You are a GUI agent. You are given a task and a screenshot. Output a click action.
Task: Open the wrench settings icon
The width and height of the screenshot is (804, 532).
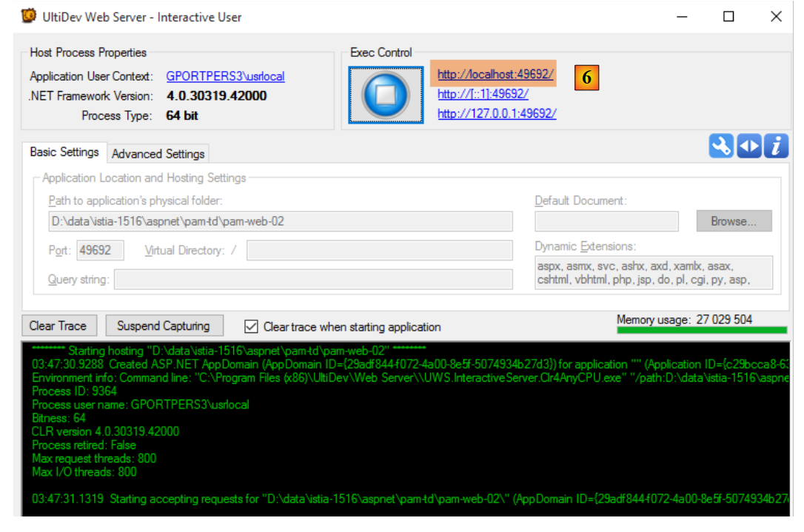[720, 146]
